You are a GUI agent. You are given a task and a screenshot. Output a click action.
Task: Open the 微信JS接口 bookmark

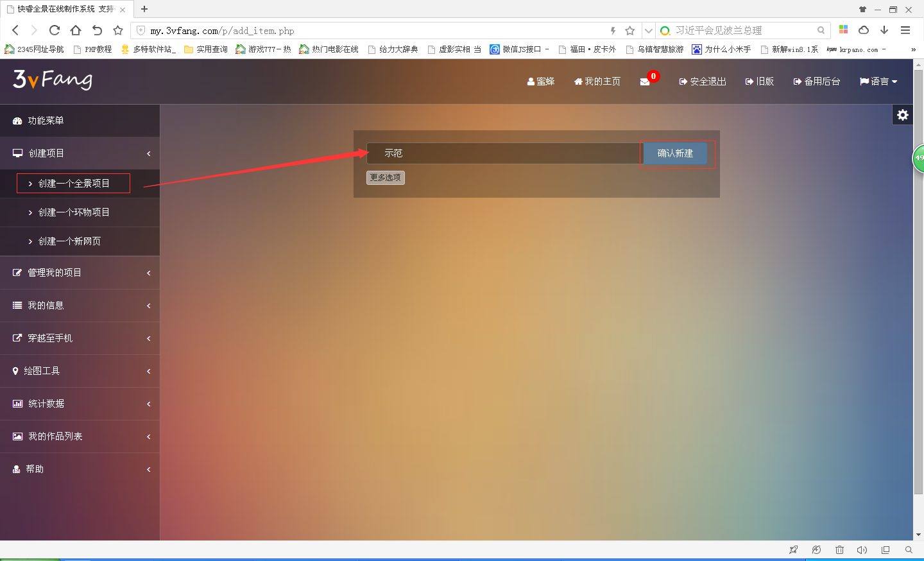(x=519, y=49)
